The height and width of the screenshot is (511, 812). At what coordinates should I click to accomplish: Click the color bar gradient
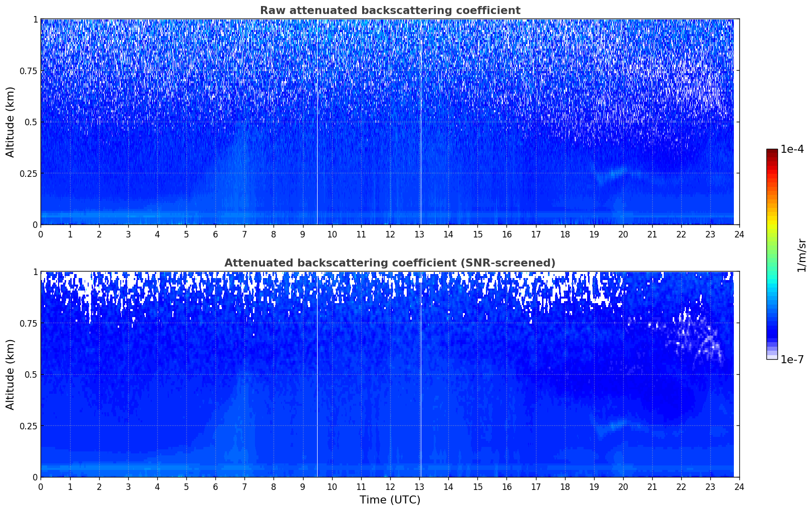[x=772, y=254]
